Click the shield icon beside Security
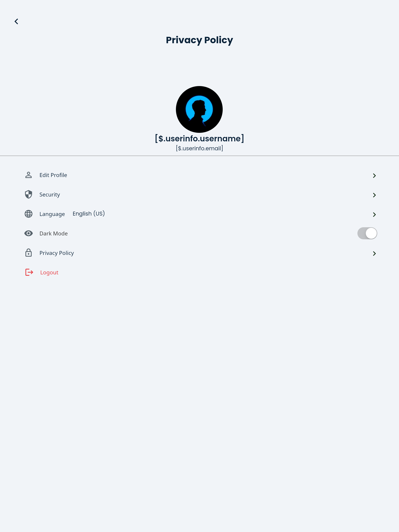Screen dimensions: 399x532 [28, 194]
